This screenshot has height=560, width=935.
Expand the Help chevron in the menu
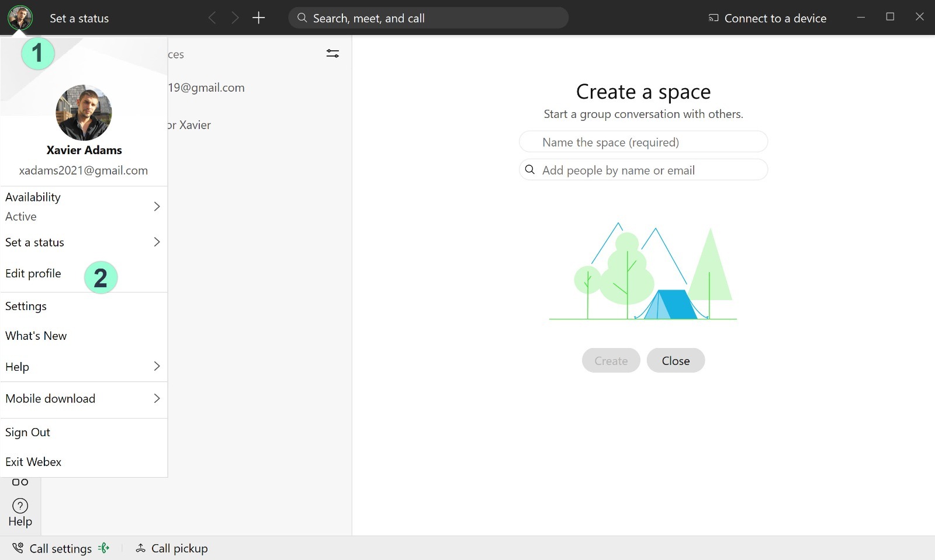pos(157,366)
